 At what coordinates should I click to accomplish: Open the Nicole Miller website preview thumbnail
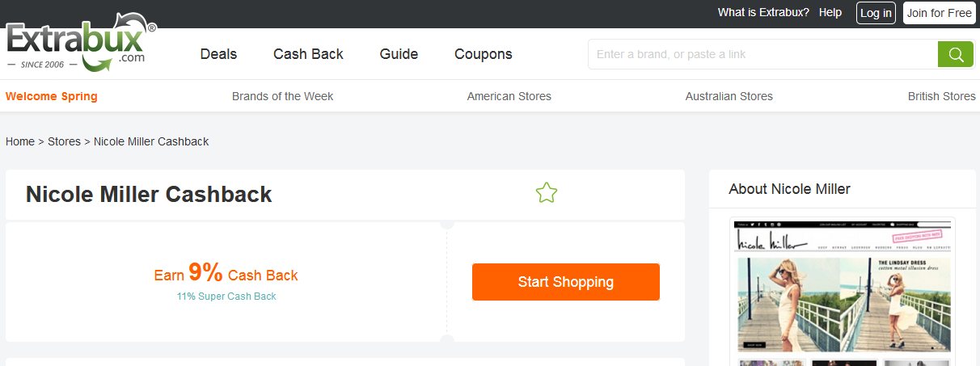[x=843, y=291]
